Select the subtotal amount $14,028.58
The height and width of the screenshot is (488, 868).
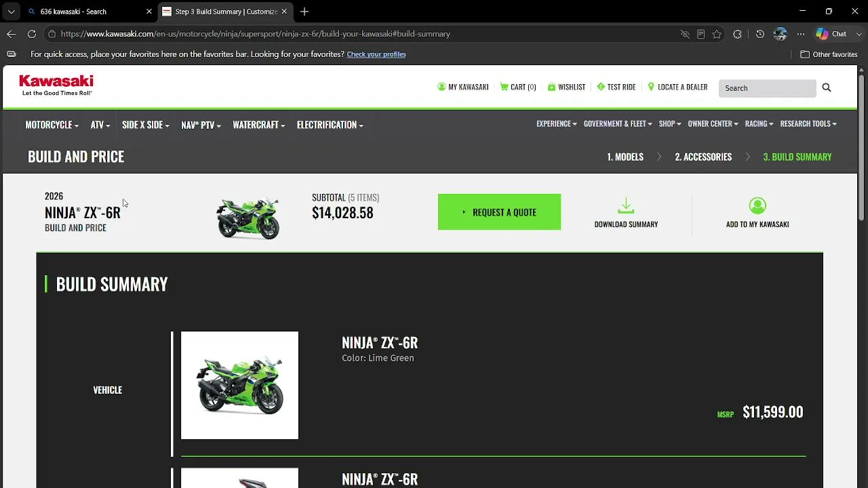click(342, 213)
